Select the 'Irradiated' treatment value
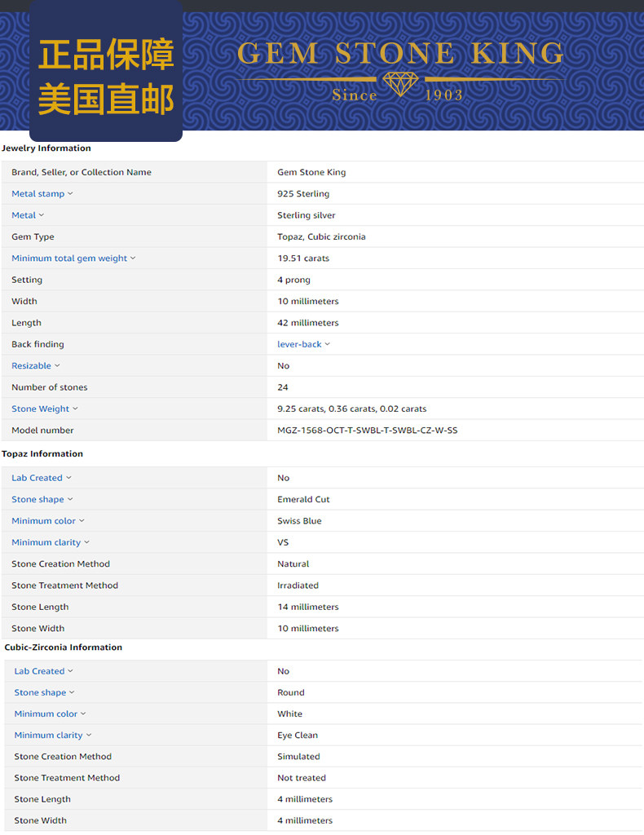 point(298,585)
